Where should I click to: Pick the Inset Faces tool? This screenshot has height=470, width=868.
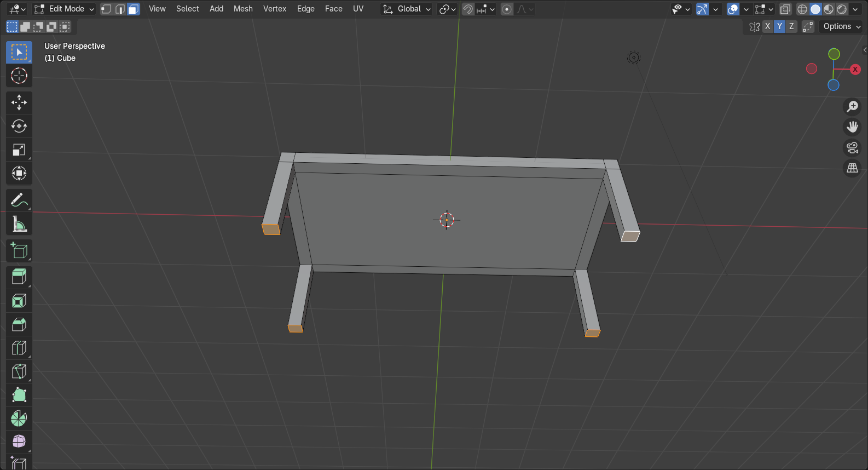pyautogui.click(x=19, y=301)
